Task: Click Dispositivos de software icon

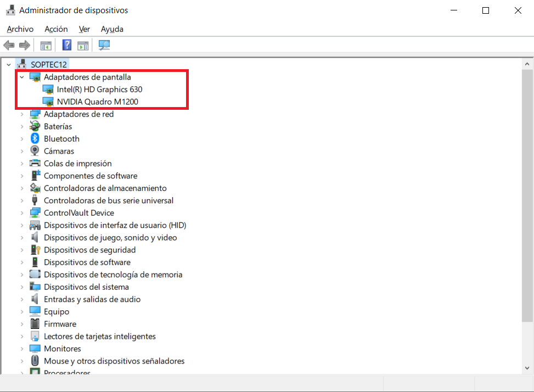Action: pos(35,262)
